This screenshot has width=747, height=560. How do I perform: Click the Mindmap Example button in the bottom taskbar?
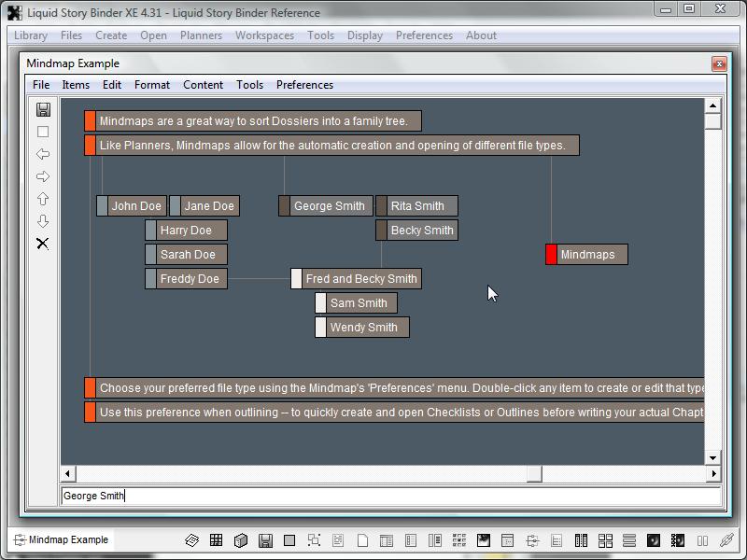coord(61,539)
